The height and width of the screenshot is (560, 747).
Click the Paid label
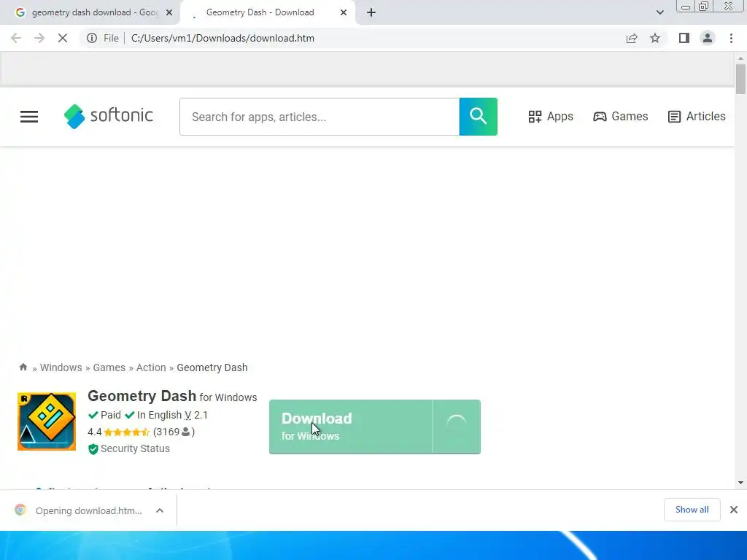tap(111, 415)
